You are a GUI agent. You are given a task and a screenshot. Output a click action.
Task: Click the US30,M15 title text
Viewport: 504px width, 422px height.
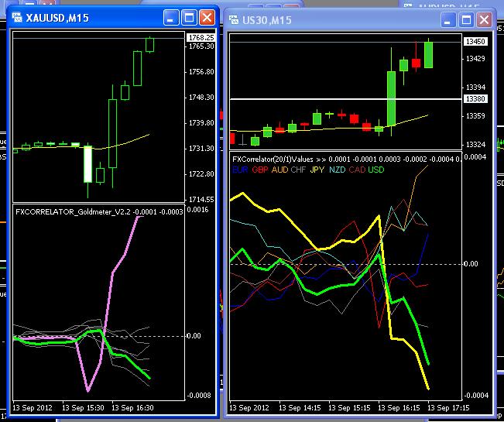[267, 20]
